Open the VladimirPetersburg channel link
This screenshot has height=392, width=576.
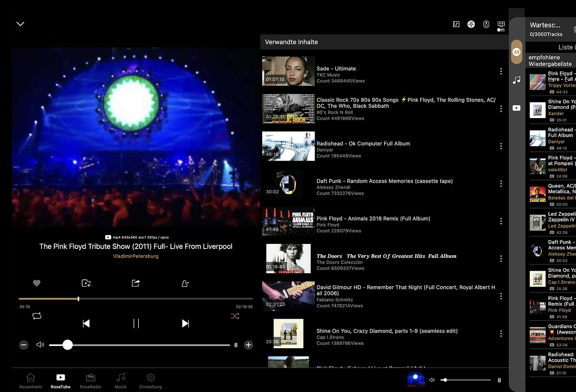tap(136, 256)
